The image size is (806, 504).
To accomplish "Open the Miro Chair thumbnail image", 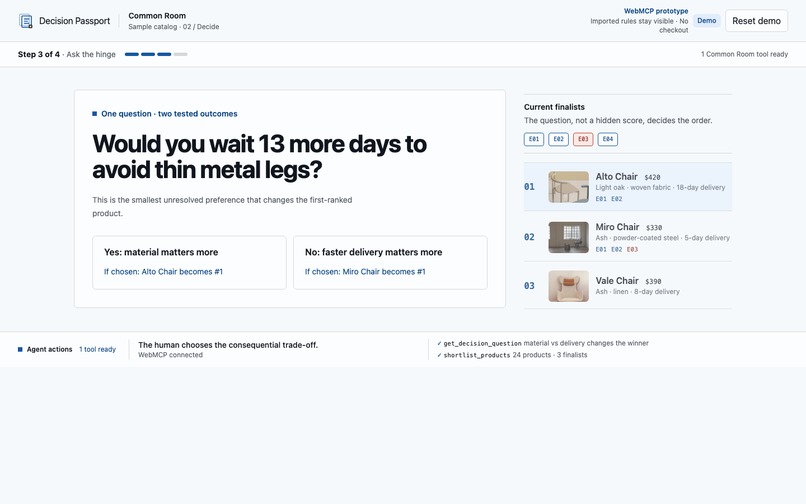I will (569, 237).
